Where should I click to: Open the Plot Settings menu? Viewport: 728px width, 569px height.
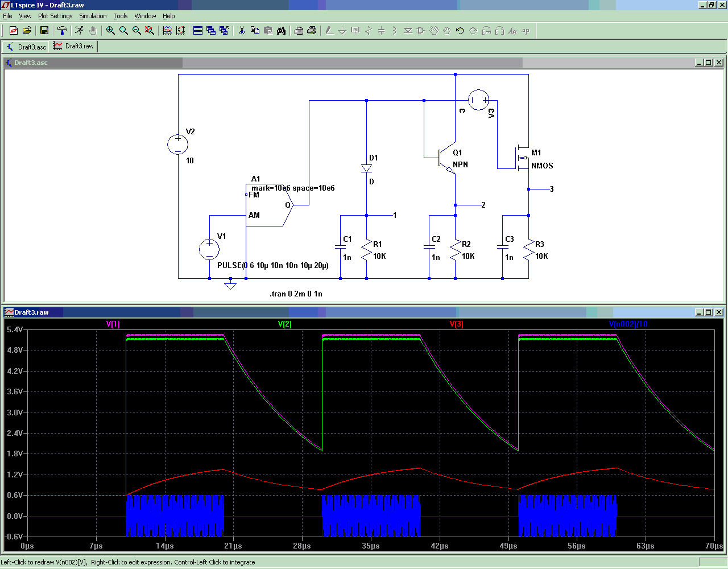[55, 16]
